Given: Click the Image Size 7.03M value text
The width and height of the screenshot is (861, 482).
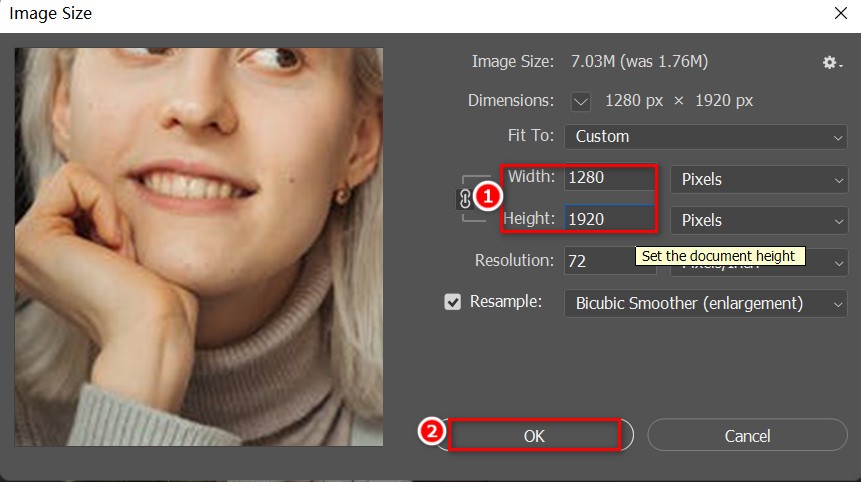Looking at the screenshot, I should coord(639,61).
